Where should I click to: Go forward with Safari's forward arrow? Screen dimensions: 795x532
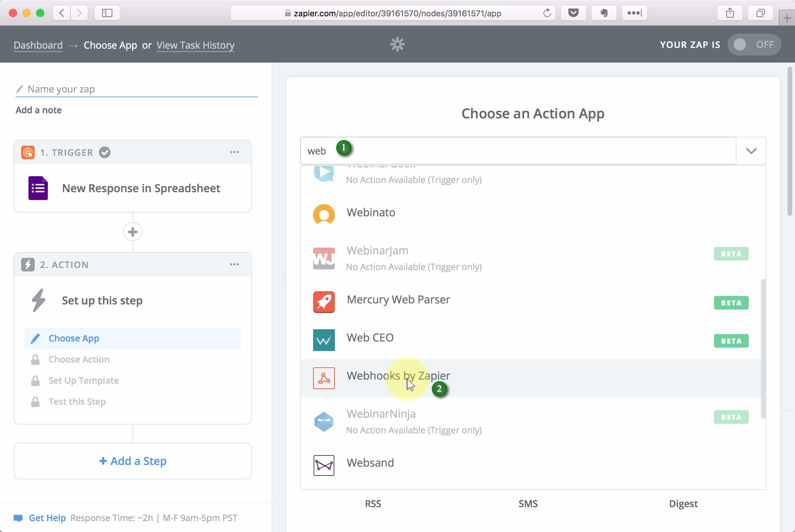(79, 13)
